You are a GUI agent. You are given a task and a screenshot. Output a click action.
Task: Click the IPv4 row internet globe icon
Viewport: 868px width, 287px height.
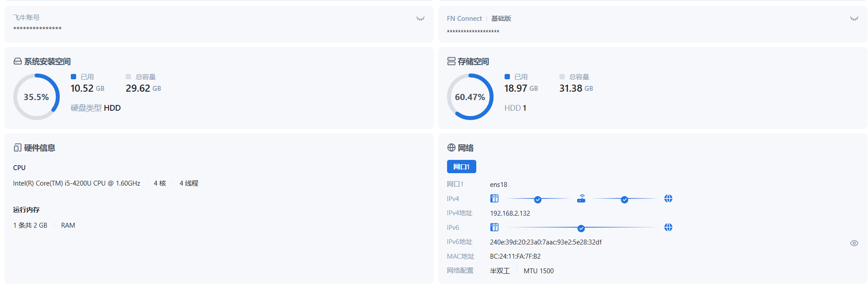pos(668,198)
